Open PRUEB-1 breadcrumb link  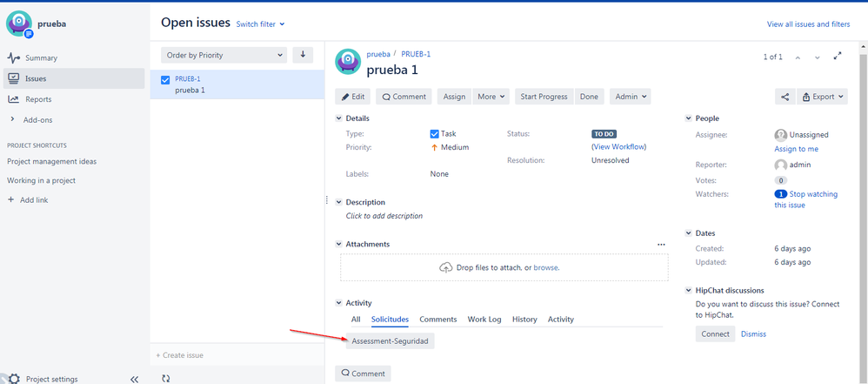416,54
